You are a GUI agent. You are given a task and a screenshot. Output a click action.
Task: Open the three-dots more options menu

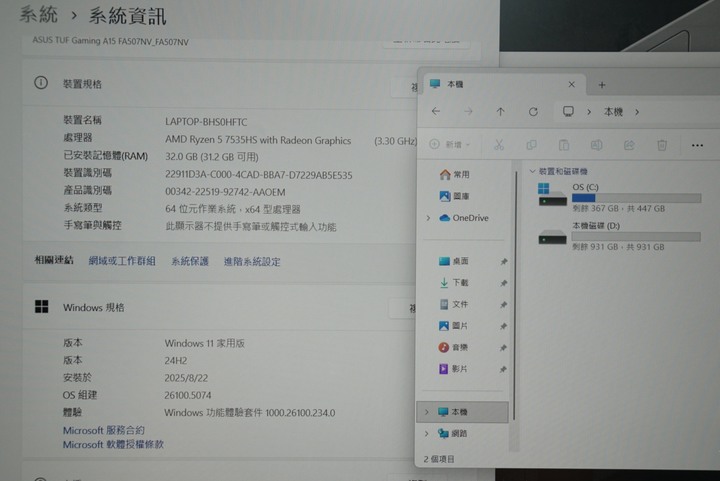coord(697,145)
